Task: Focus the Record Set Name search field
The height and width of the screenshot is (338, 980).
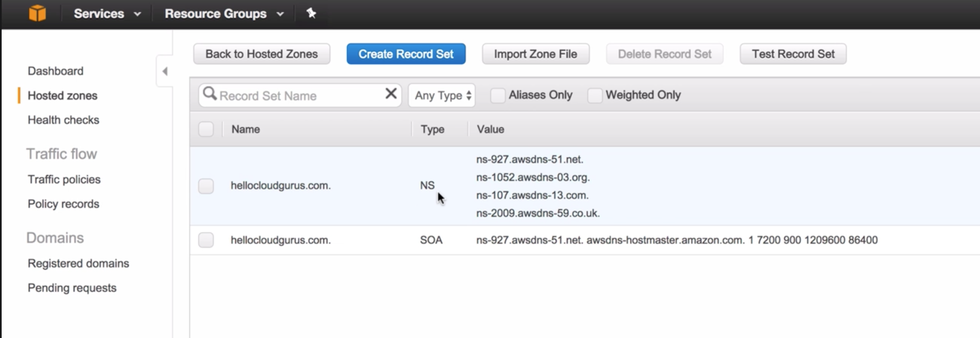Action: (300, 95)
